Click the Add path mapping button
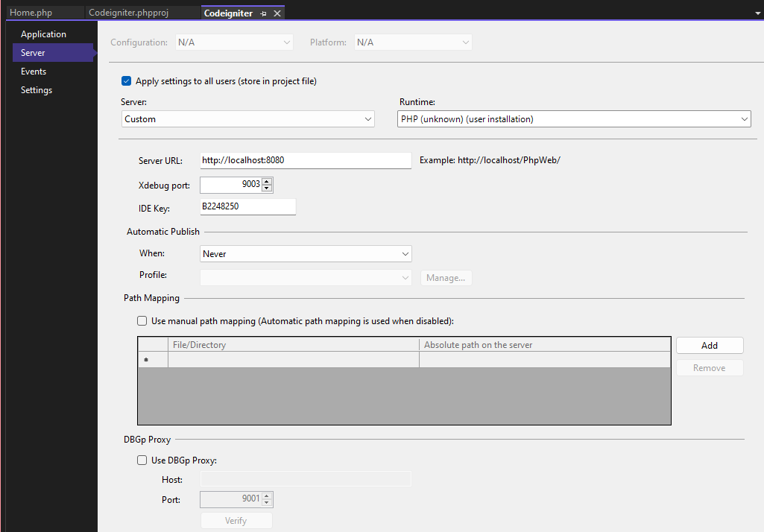 (709, 346)
